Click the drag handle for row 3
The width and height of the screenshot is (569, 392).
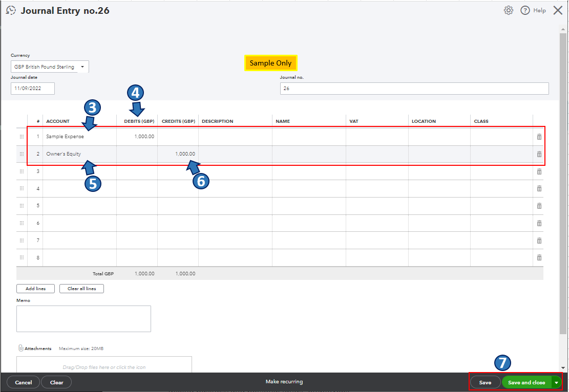coord(22,171)
